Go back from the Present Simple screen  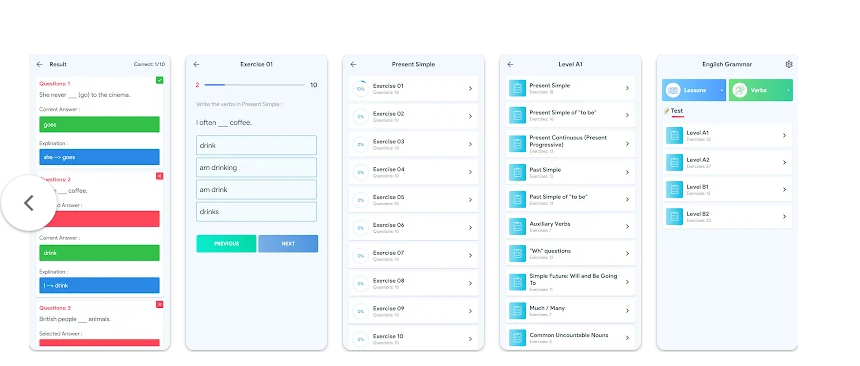click(353, 64)
